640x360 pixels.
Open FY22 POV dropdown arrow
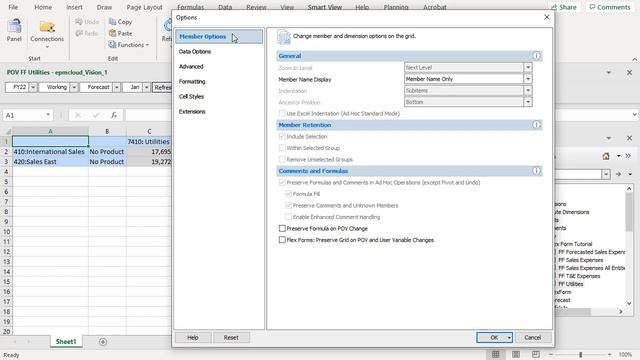click(x=33, y=87)
